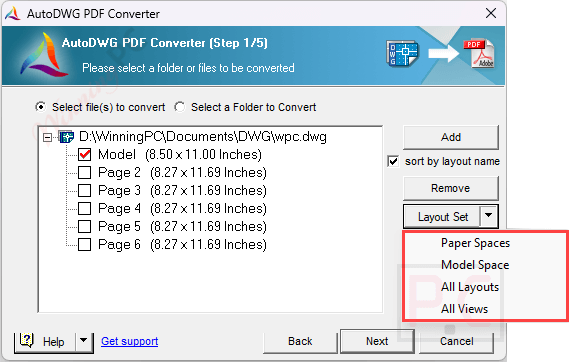The height and width of the screenshot is (362, 569).
Task: Click the Layout Set button
Action: tap(442, 217)
